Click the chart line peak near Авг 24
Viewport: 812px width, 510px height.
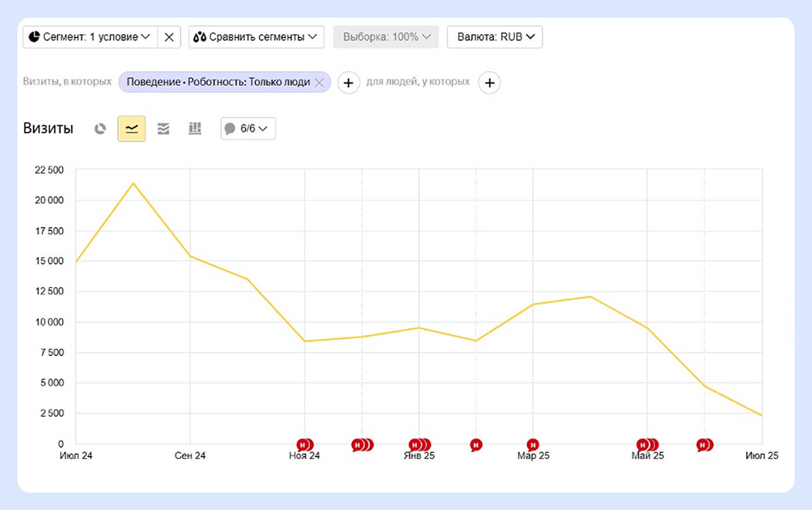click(133, 184)
